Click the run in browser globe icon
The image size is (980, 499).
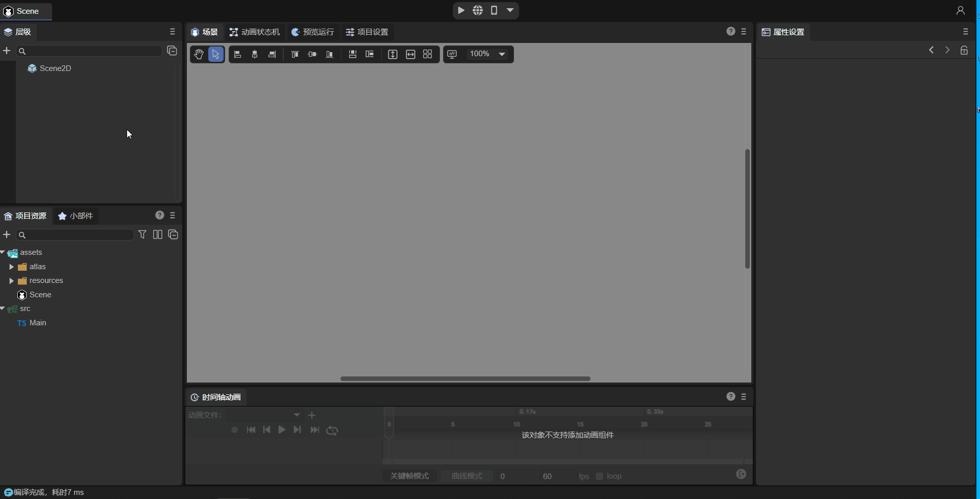(x=477, y=10)
